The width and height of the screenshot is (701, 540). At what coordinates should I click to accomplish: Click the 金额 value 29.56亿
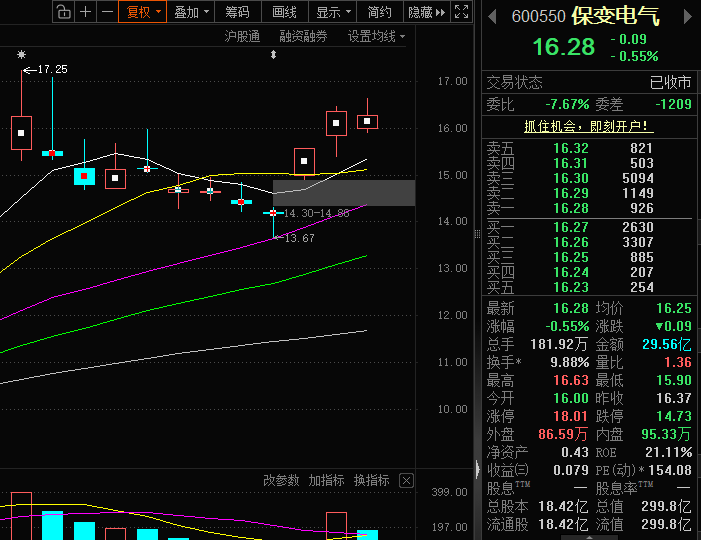pyautogui.click(x=667, y=344)
